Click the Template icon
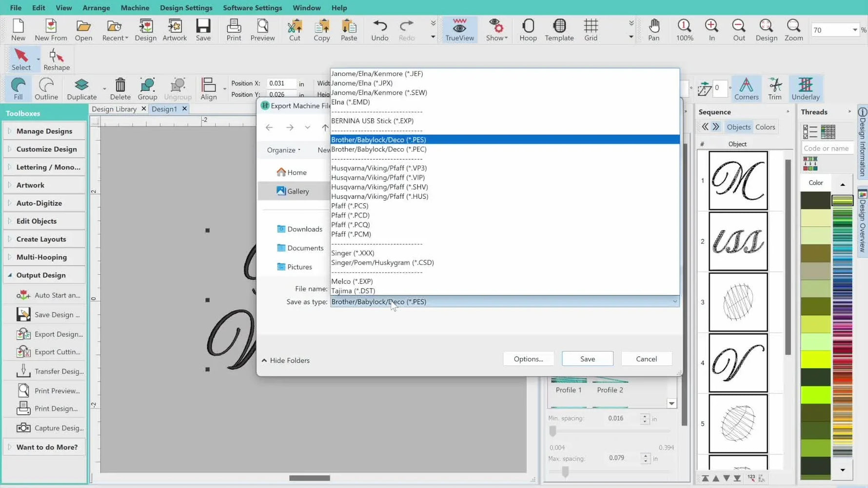This screenshot has width=868, height=488. 559,30
